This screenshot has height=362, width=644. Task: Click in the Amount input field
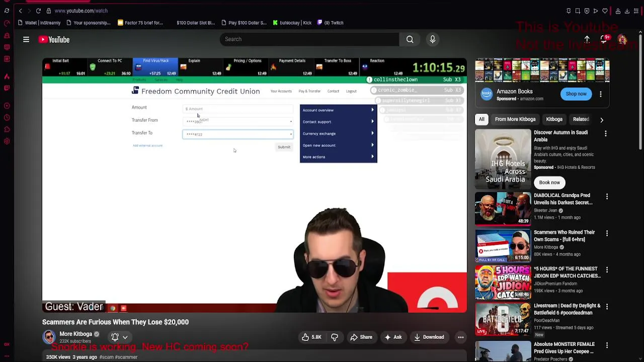coord(237,109)
